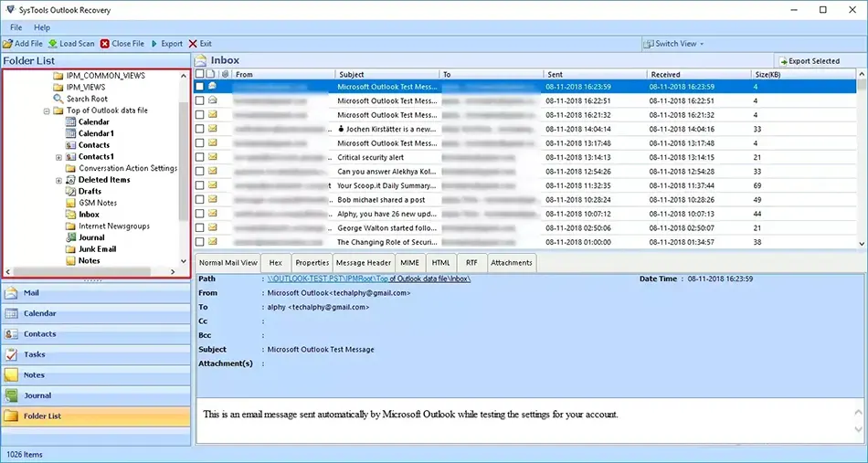
Task: Check the box for 16:22:51 test message
Action: pos(199,100)
